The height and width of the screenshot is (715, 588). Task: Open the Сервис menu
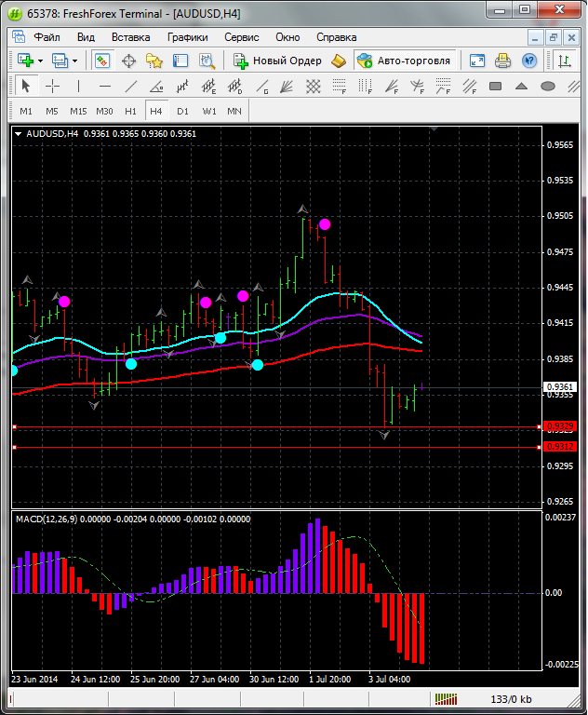click(x=241, y=37)
